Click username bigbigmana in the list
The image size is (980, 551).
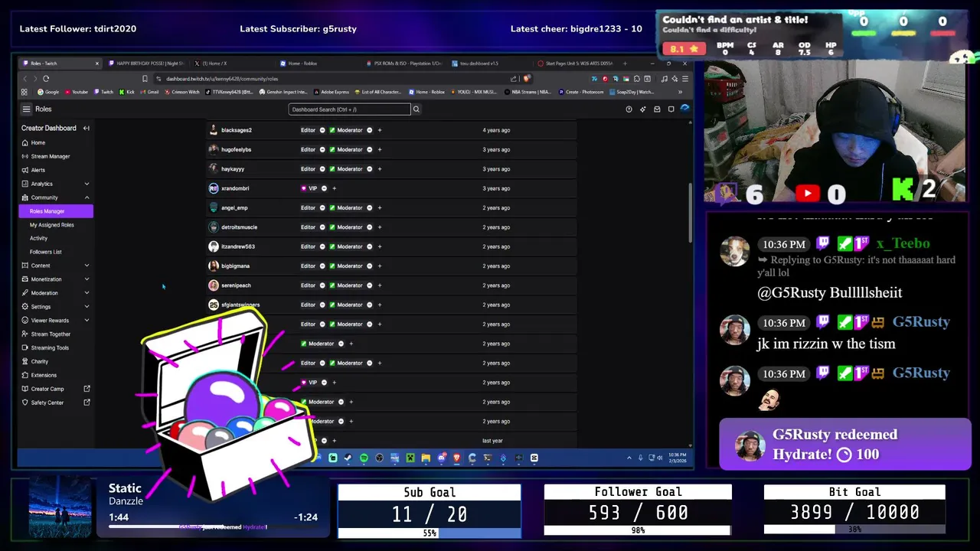[235, 266]
